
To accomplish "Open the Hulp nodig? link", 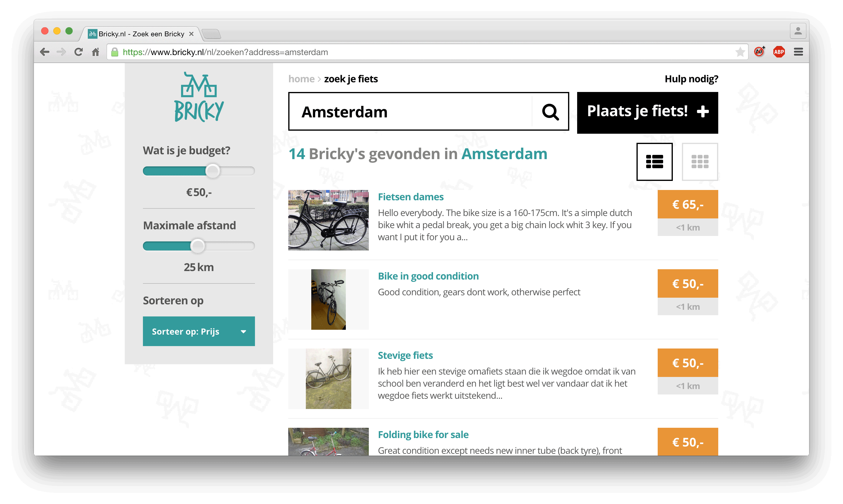I will pyautogui.click(x=691, y=79).
